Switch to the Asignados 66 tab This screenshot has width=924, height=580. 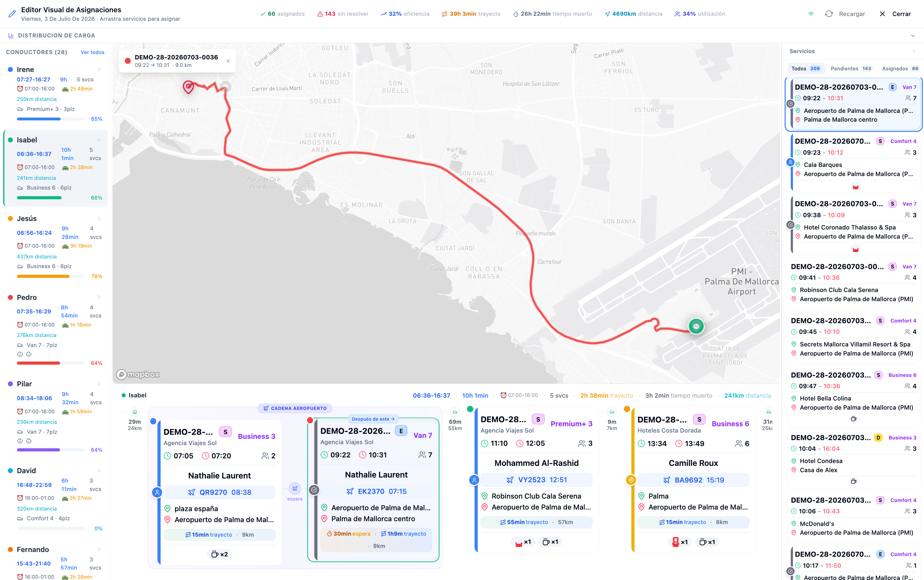(900, 69)
